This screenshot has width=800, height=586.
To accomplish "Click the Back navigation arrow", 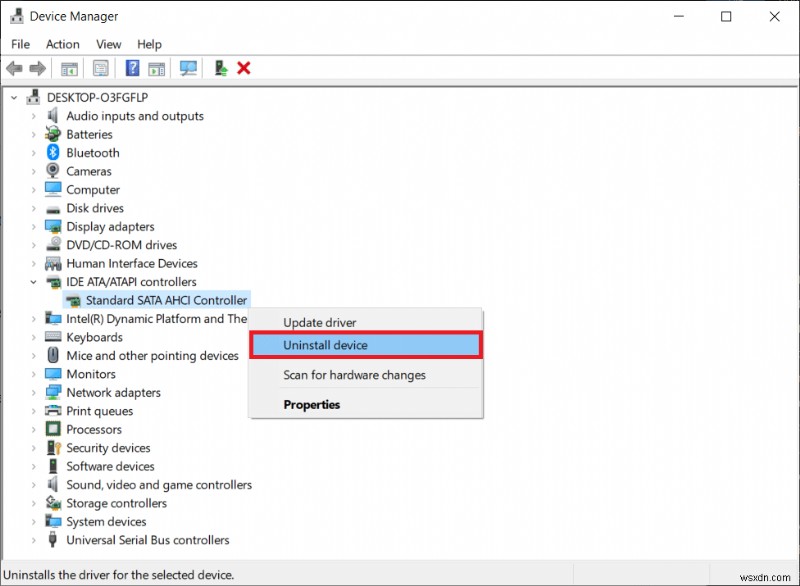I will [13, 68].
